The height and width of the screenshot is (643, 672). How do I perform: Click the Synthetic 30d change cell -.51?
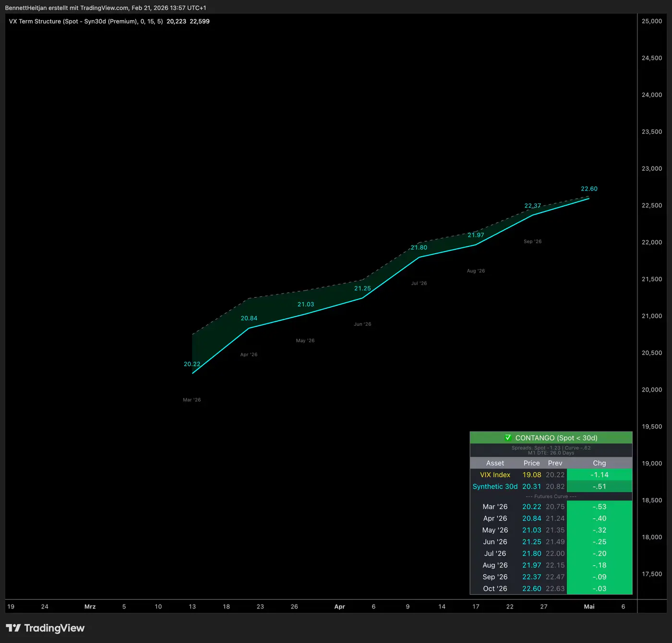point(600,487)
